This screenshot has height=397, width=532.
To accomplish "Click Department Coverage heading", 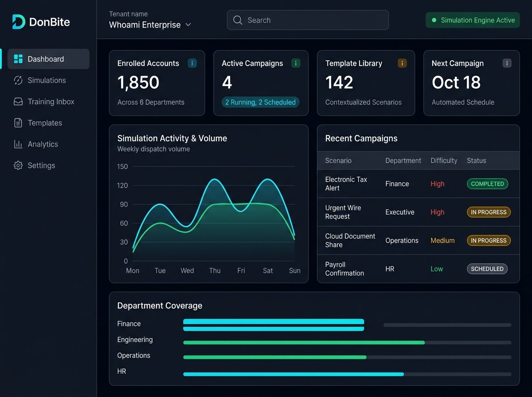I will (160, 306).
